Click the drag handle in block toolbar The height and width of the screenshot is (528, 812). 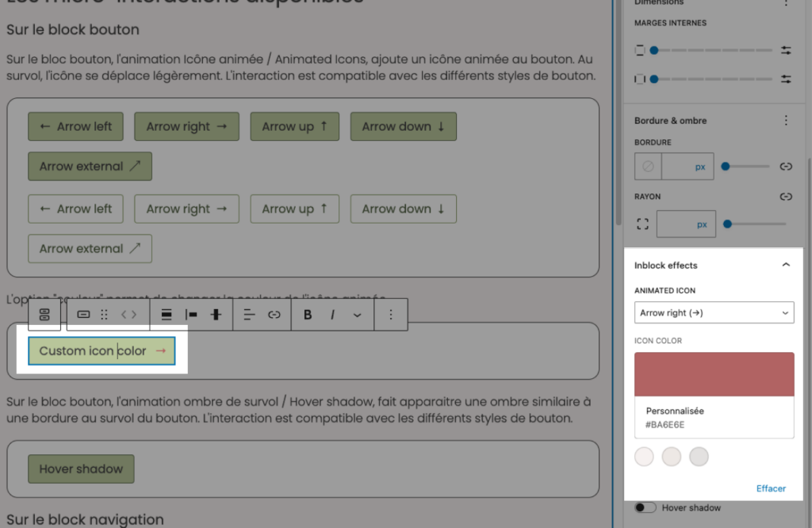104,315
